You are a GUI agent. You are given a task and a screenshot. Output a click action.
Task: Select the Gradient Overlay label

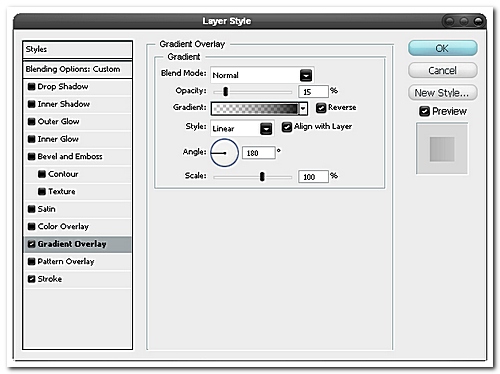pos(72,244)
